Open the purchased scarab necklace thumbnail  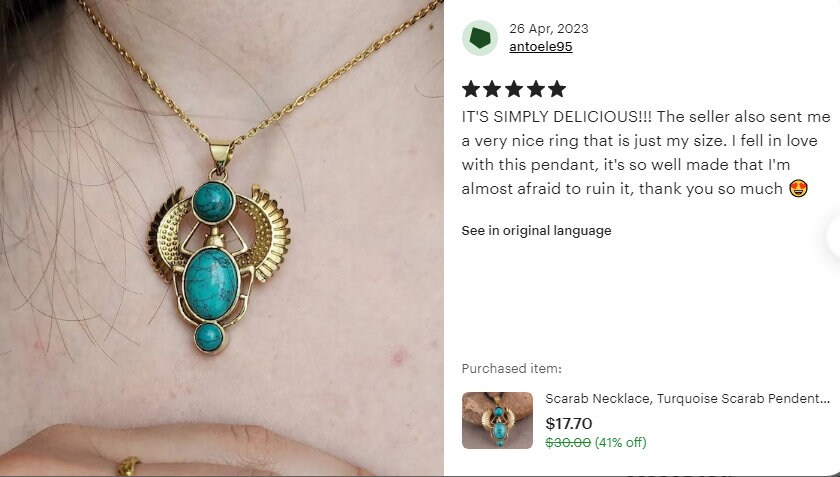tap(497, 420)
